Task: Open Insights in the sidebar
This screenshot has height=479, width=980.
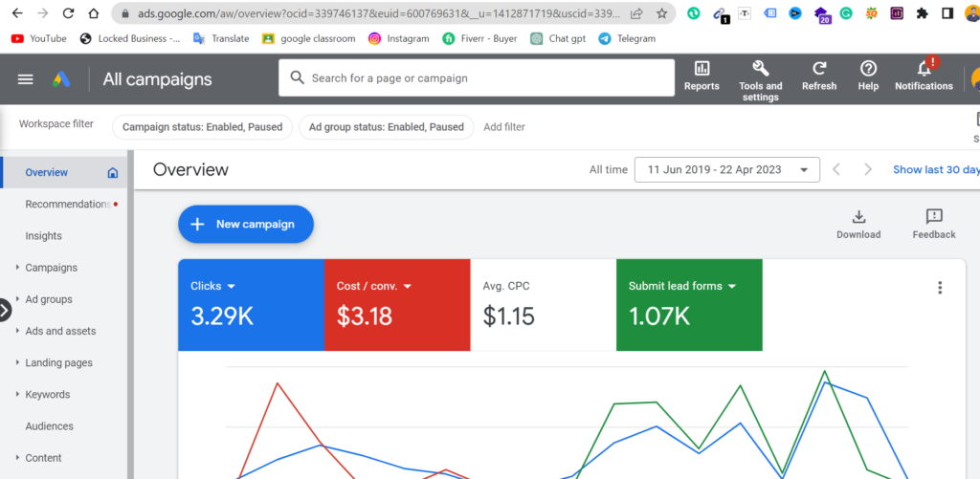Action: tap(44, 236)
